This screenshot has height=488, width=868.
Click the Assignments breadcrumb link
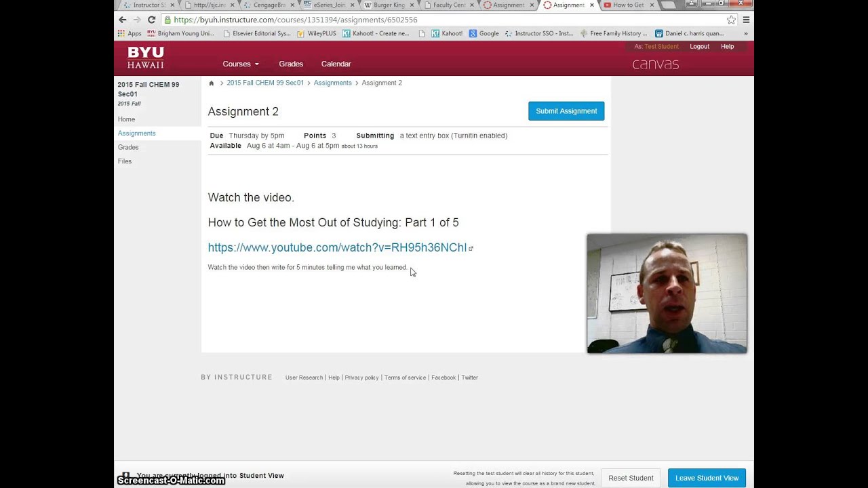[x=332, y=83]
